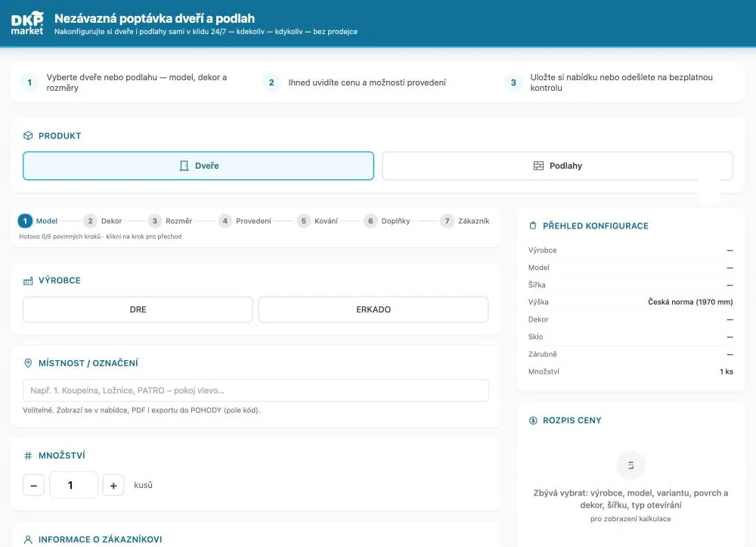The height and width of the screenshot is (547, 756).
Task: Click the 1 ks quantity value in overview
Action: (x=726, y=371)
